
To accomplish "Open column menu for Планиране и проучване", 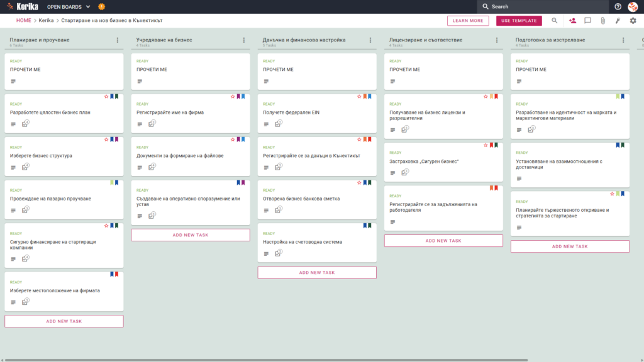I will tap(118, 40).
